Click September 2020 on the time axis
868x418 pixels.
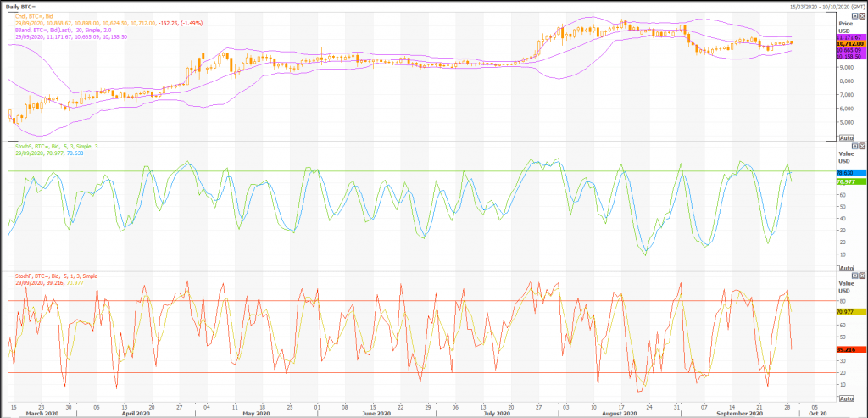(744, 414)
